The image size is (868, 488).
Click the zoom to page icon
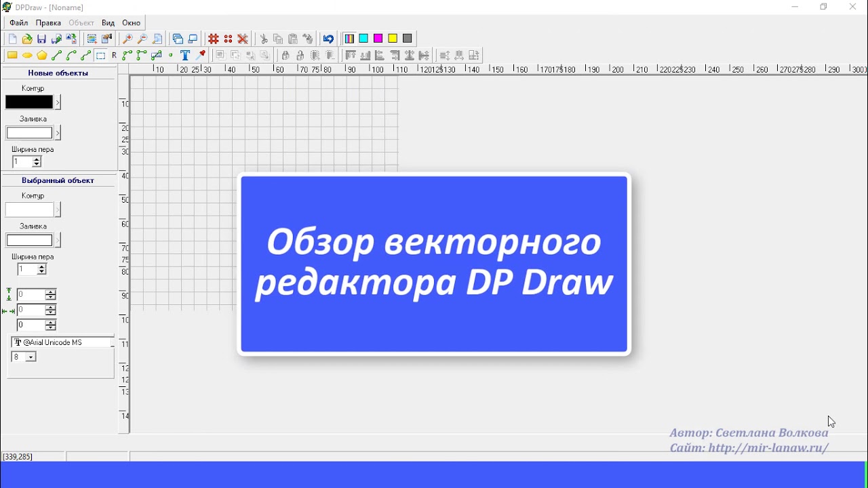click(x=157, y=39)
